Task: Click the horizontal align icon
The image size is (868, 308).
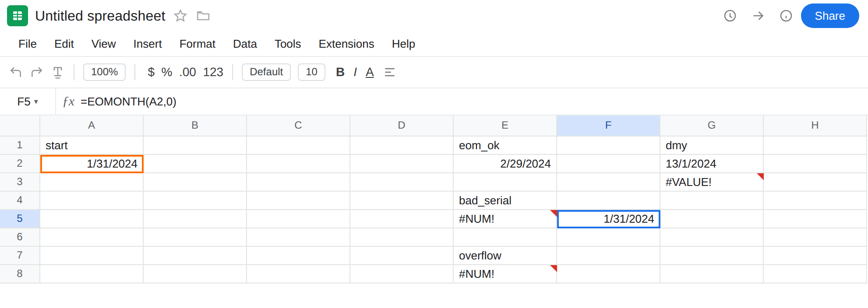Action: (x=390, y=72)
